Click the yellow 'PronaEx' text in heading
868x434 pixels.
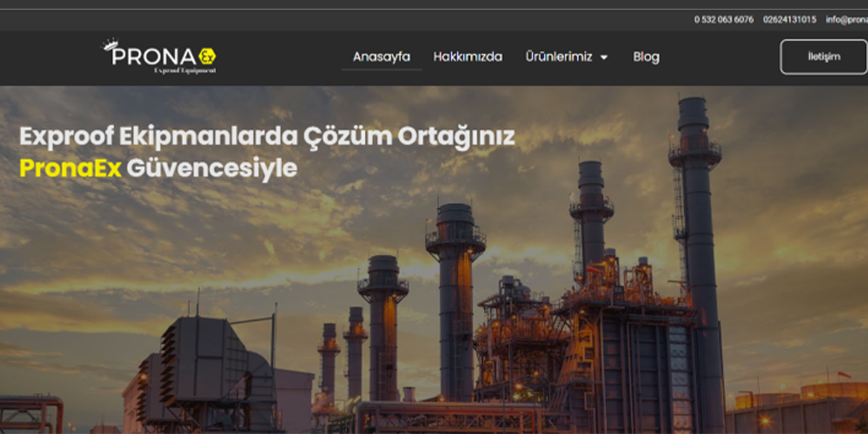pos(71,167)
